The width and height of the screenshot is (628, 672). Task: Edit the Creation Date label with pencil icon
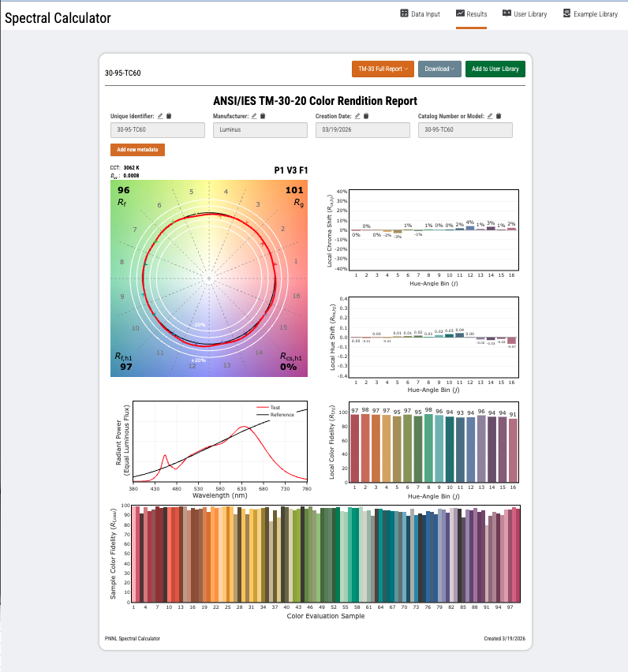pos(357,116)
